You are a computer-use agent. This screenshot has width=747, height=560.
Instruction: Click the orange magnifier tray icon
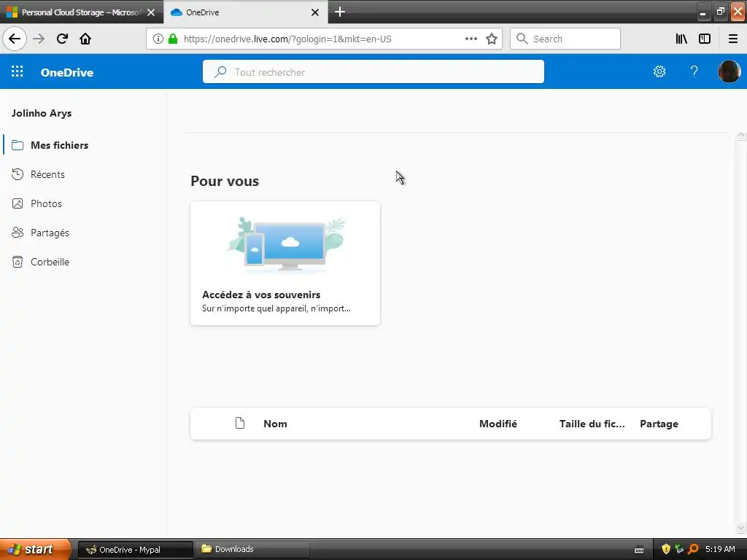point(693,549)
